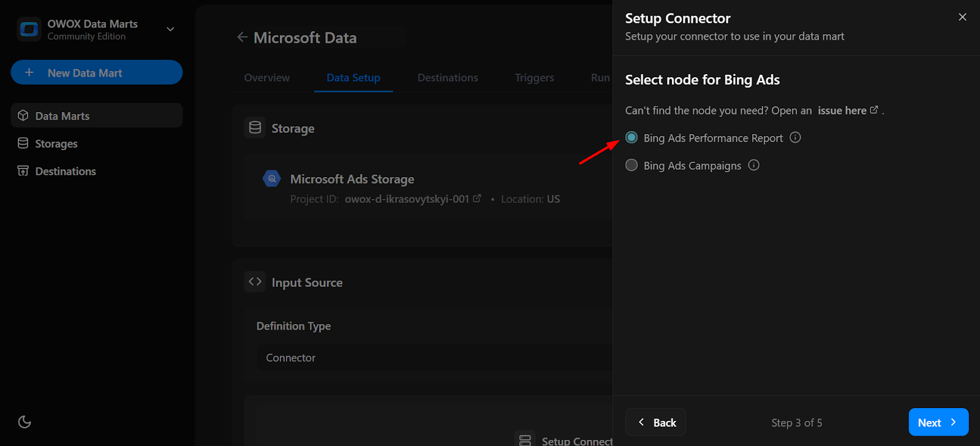Toggle dark mode moon icon
This screenshot has width=980, height=446.
point(24,421)
